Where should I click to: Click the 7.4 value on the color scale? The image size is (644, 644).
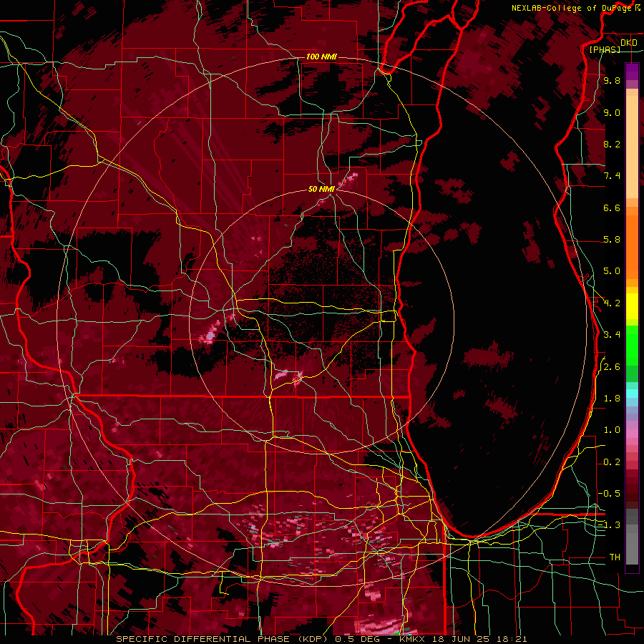pos(612,176)
